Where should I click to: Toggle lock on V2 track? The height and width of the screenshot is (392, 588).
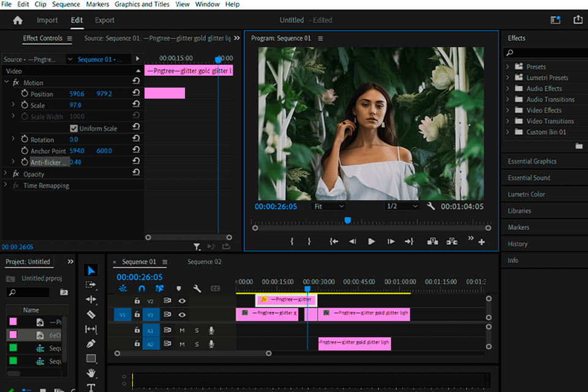[x=137, y=301]
